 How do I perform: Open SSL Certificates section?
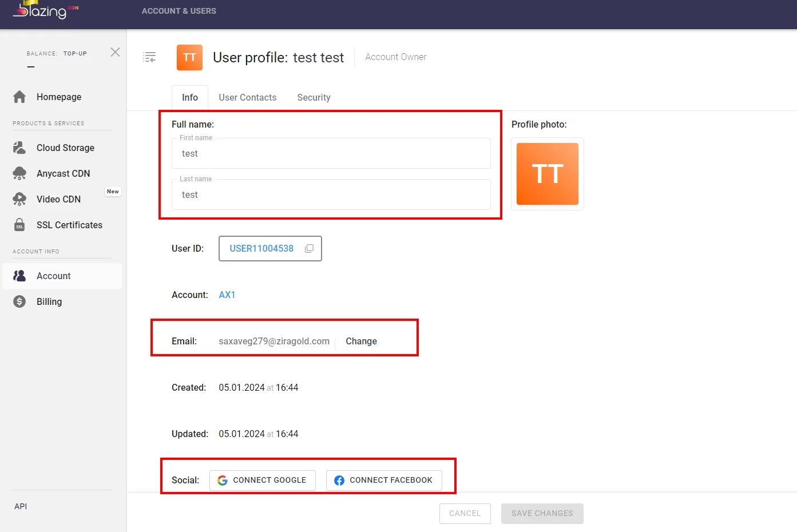coord(69,225)
